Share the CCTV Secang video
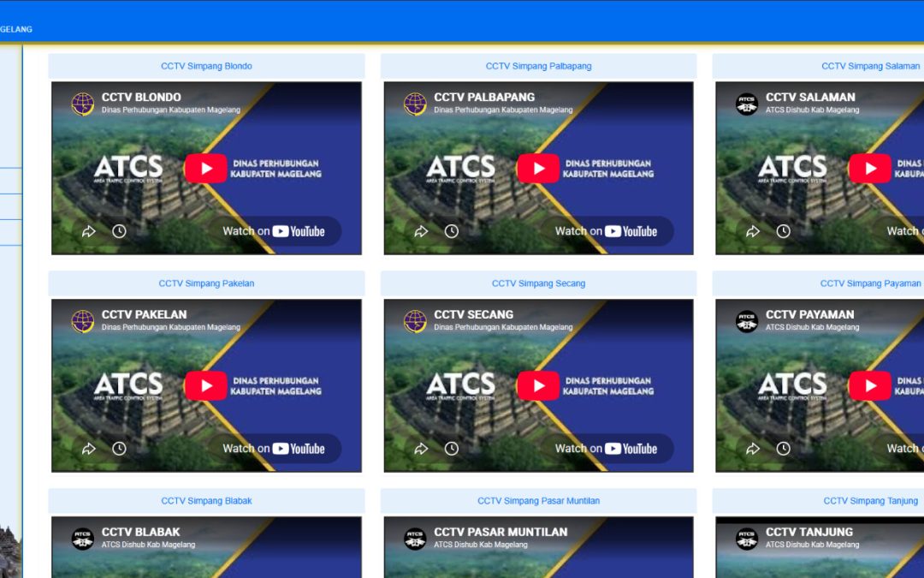 pos(421,449)
